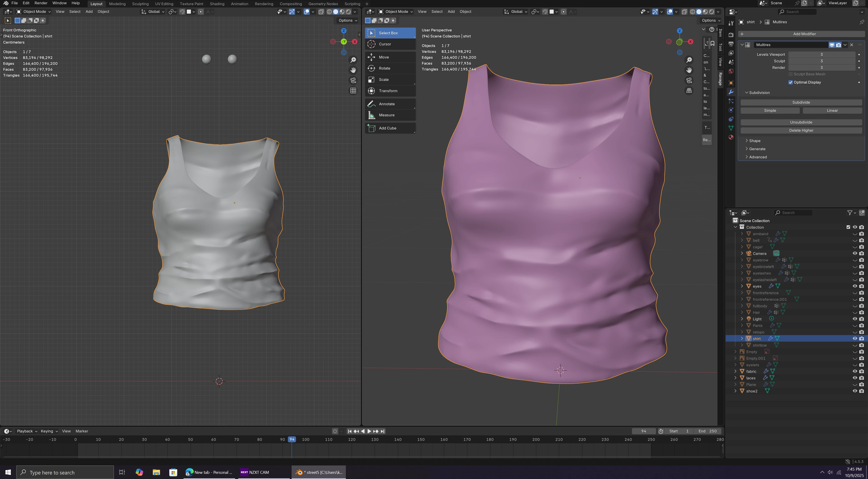
Task: Open the Modifier properties wrench tab
Action: 731,92
